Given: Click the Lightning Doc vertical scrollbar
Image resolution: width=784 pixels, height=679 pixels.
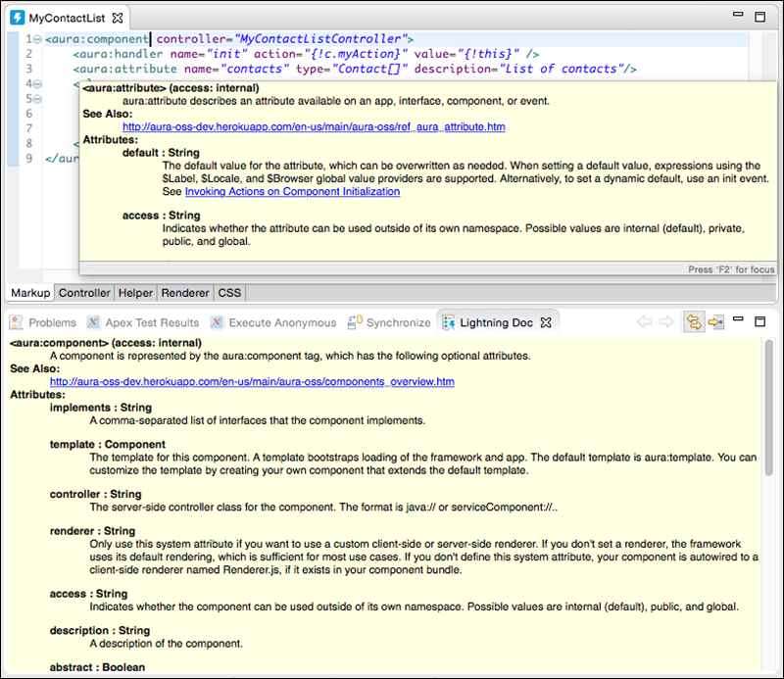Looking at the screenshot, I should click(769, 407).
